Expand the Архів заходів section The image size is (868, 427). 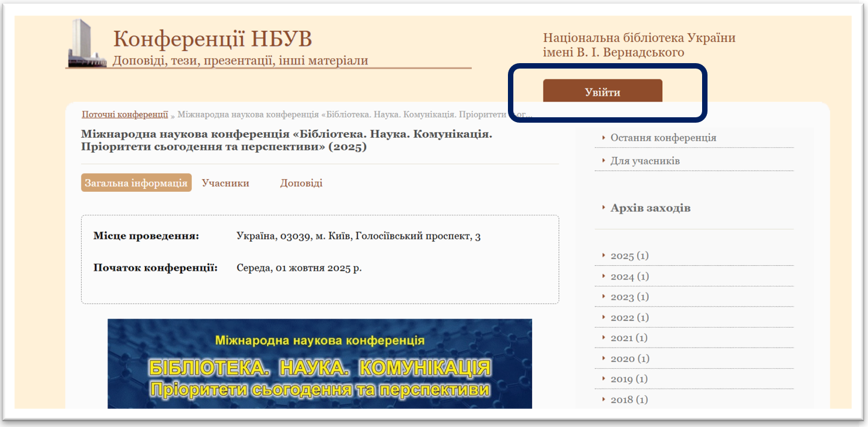[x=650, y=208]
